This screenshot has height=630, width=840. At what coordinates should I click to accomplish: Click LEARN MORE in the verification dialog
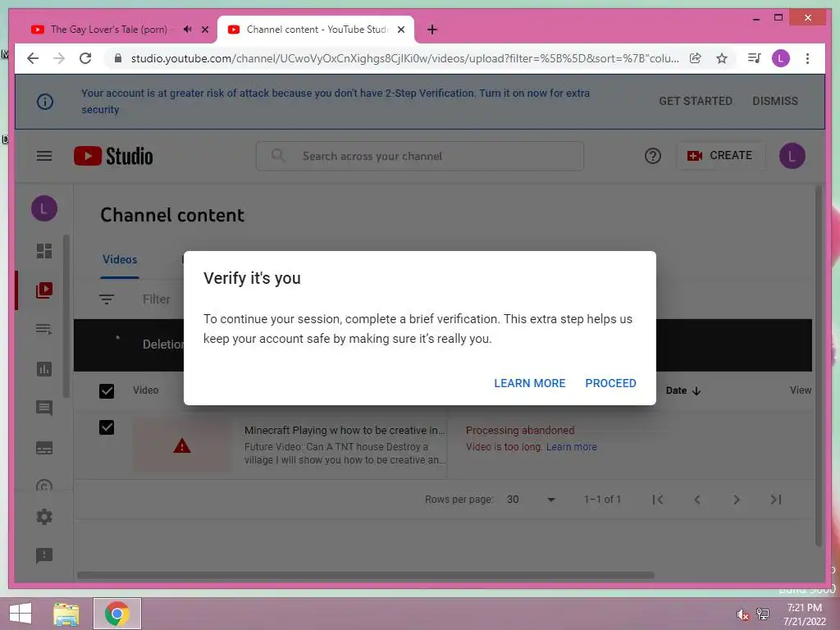529,383
